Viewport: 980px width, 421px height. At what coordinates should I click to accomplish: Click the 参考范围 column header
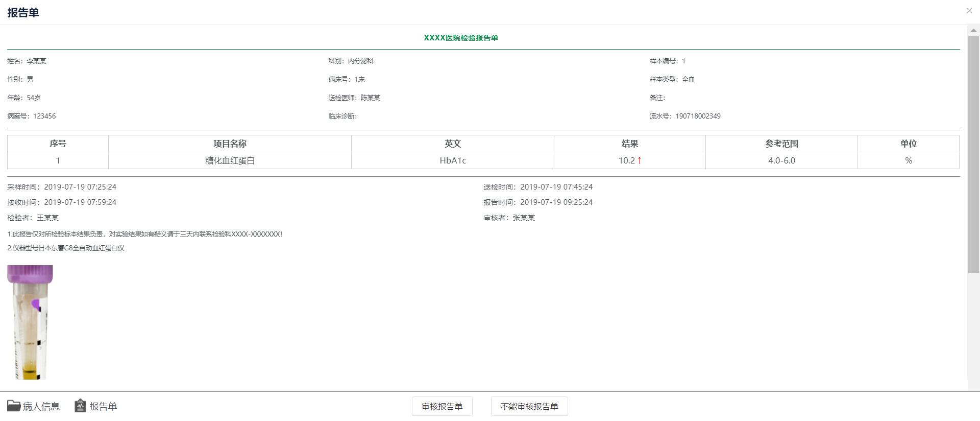781,144
